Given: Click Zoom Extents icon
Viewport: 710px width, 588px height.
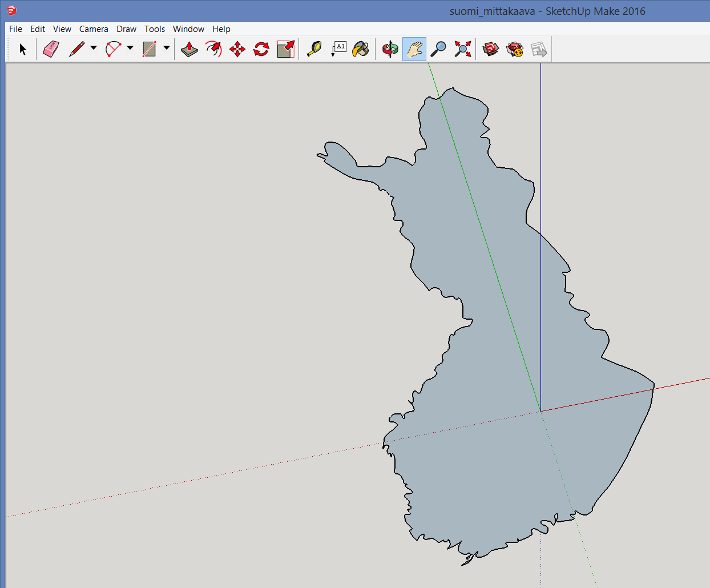Looking at the screenshot, I should [x=463, y=50].
